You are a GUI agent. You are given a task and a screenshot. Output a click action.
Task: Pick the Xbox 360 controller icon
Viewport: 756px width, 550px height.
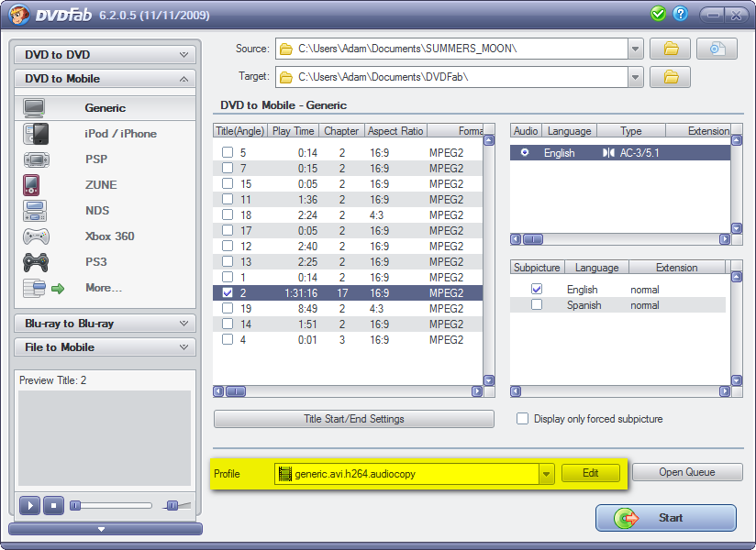pos(37,236)
